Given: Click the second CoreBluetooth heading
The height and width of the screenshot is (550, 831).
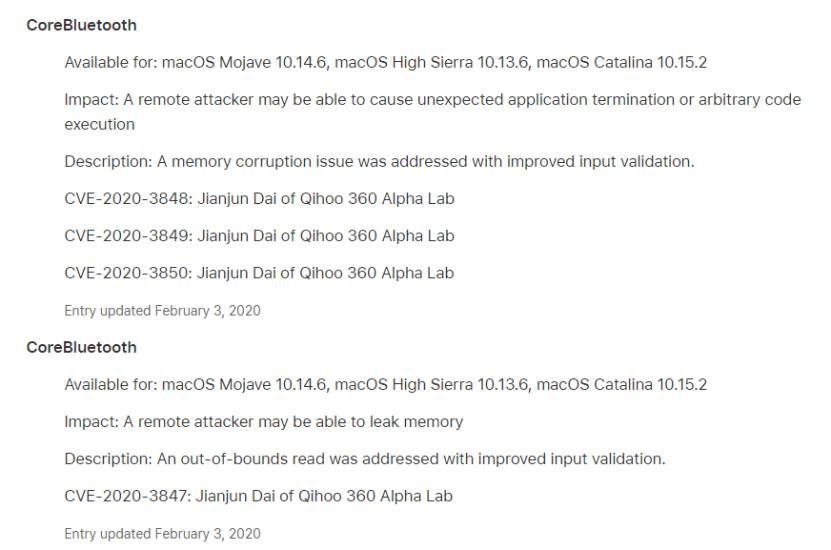Looking at the screenshot, I should [x=81, y=347].
